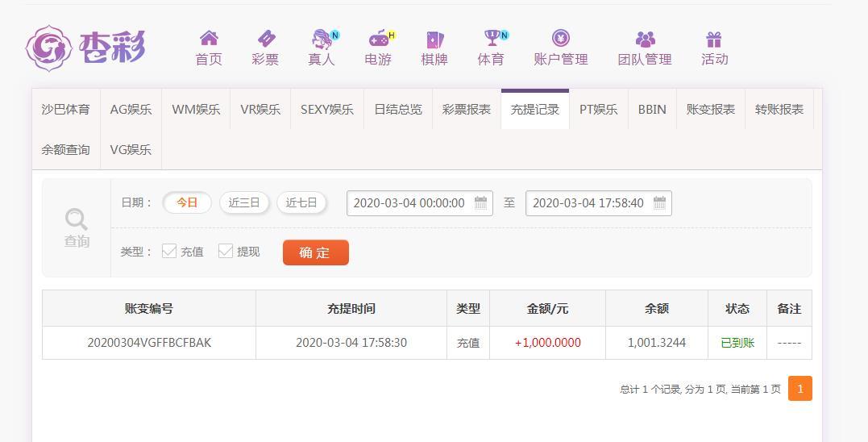This screenshot has width=868, height=442.
Task: Open the 真人 live dealer icon
Action: click(322, 39)
